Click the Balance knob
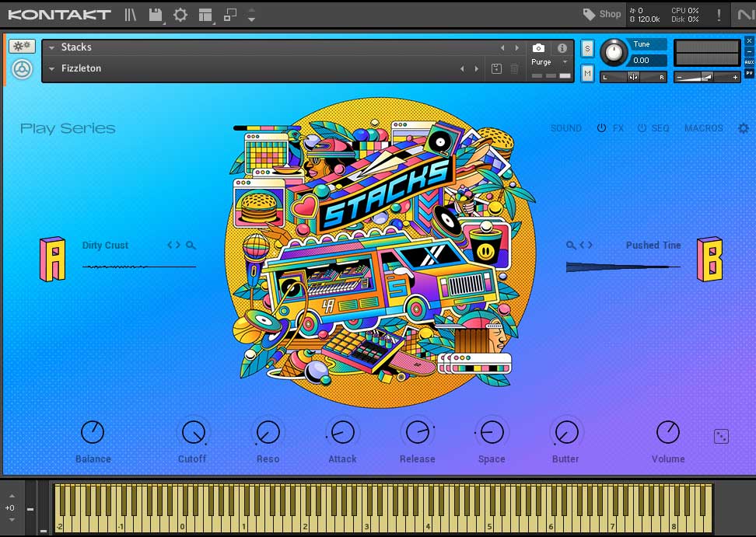 coord(93,432)
